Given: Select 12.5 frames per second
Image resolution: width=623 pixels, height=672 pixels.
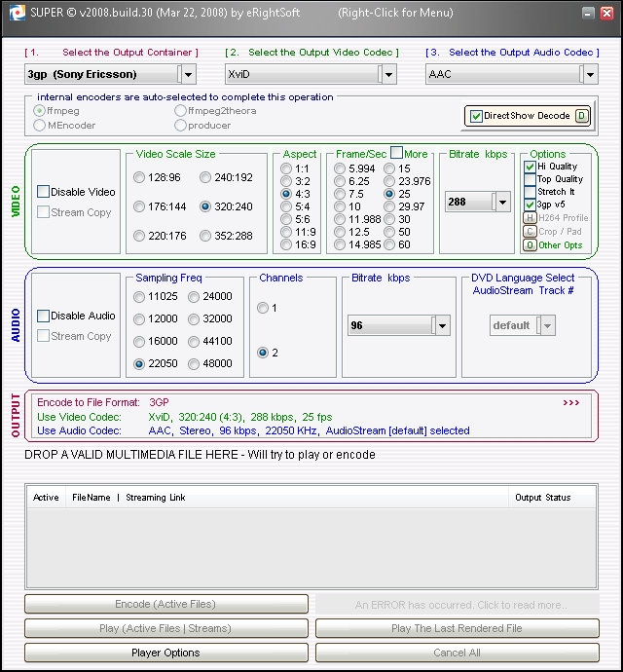Looking at the screenshot, I should [x=340, y=232].
